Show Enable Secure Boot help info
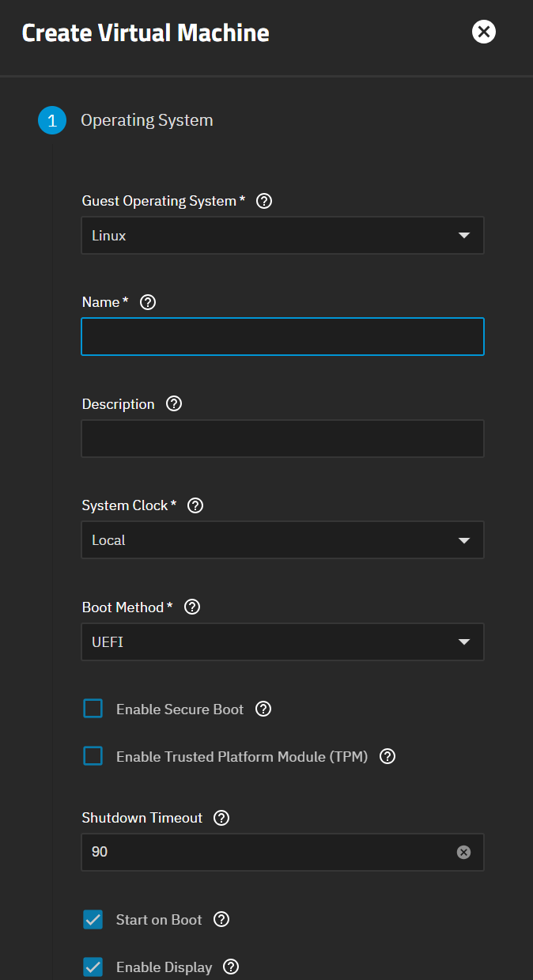The height and width of the screenshot is (980, 533). (x=264, y=709)
